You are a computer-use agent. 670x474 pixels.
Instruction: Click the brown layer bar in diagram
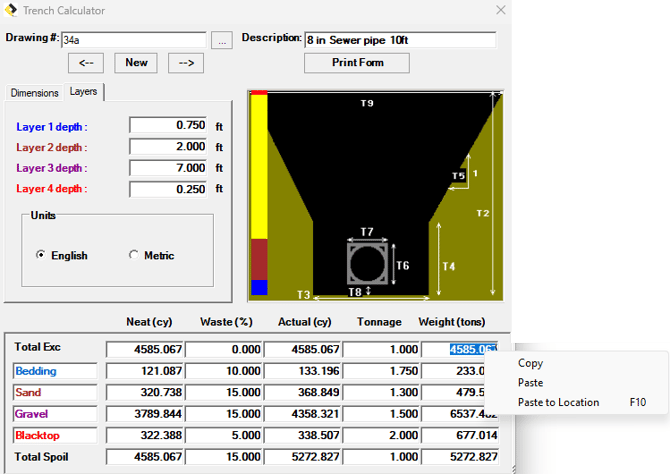tap(259, 259)
